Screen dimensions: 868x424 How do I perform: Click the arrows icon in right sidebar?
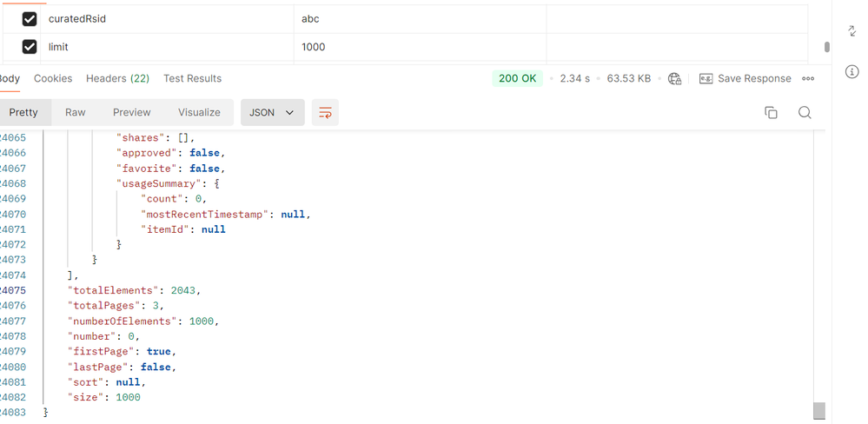pos(851,30)
